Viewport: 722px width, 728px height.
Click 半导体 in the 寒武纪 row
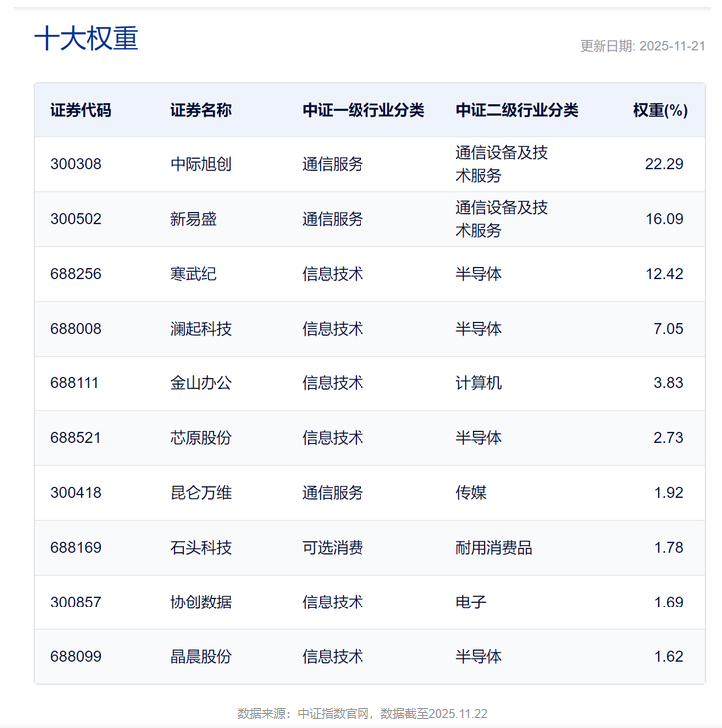pos(478,274)
